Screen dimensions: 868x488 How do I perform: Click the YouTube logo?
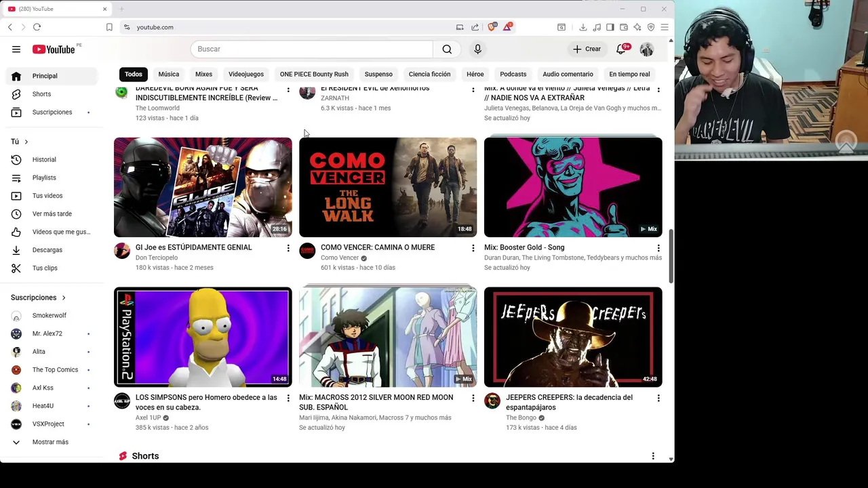point(54,49)
